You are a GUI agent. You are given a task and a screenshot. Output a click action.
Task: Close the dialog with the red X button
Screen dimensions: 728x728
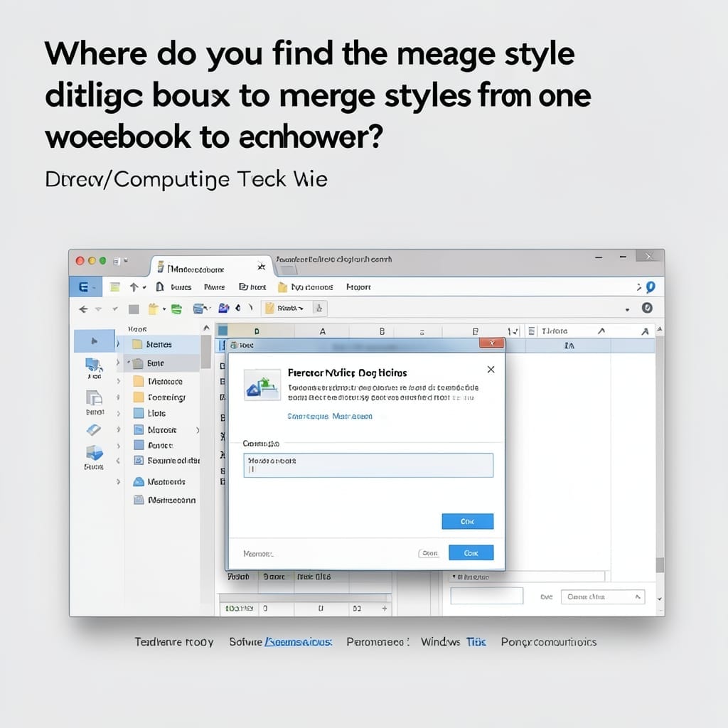click(492, 343)
